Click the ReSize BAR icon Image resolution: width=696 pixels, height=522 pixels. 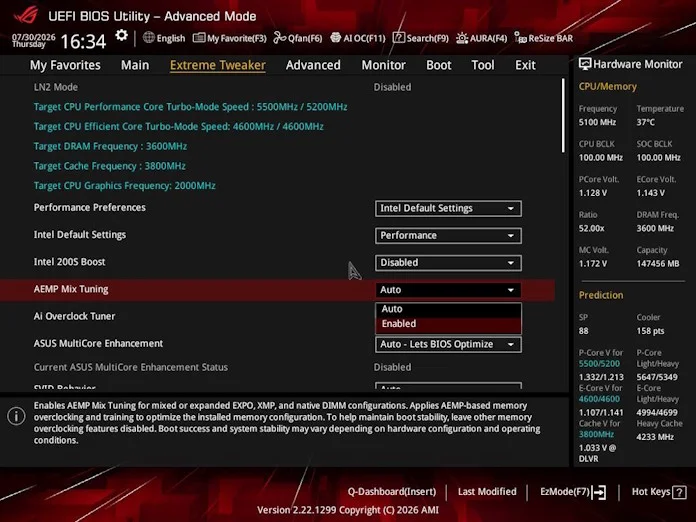click(521, 38)
